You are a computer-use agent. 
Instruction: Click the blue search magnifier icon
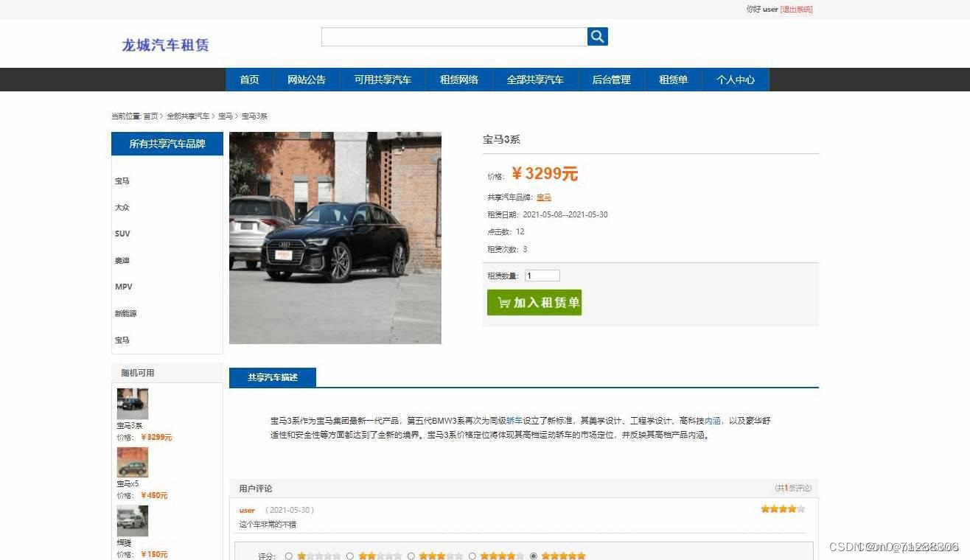tap(597, 36)
